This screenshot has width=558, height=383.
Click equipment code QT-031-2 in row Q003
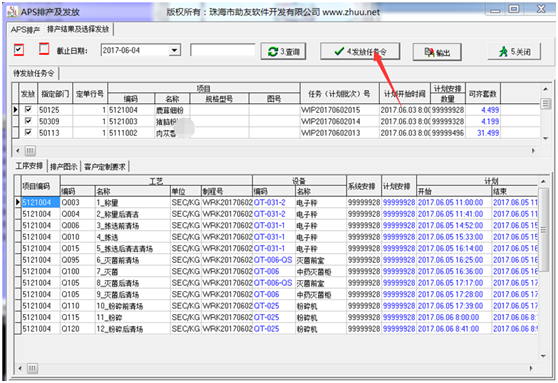(x=274, y=202)
